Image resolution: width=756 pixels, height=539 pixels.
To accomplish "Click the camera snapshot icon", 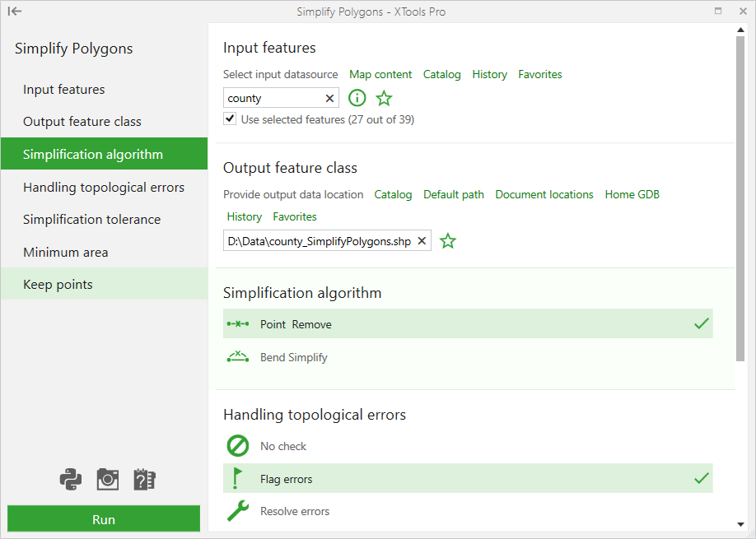I will (108, 479).
